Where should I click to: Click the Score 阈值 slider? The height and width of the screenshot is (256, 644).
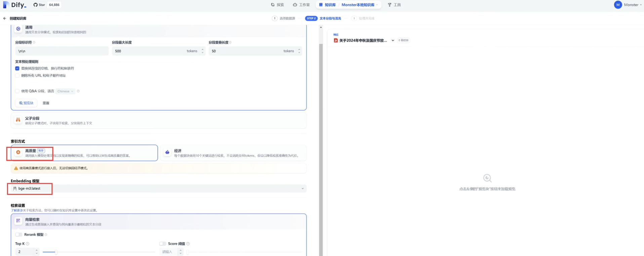click(245, 252)
